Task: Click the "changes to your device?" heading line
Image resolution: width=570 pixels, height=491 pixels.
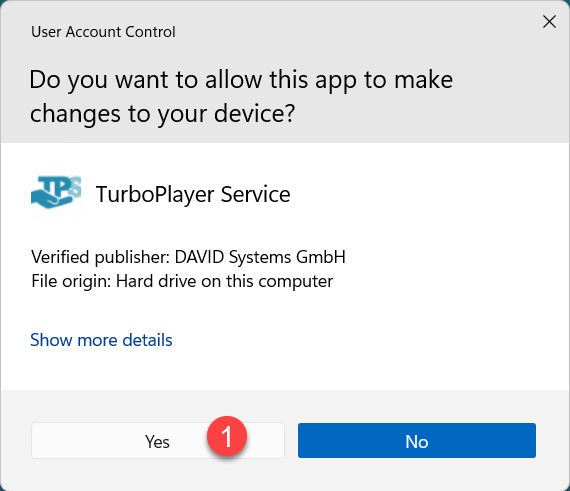Action: [162, 114]
